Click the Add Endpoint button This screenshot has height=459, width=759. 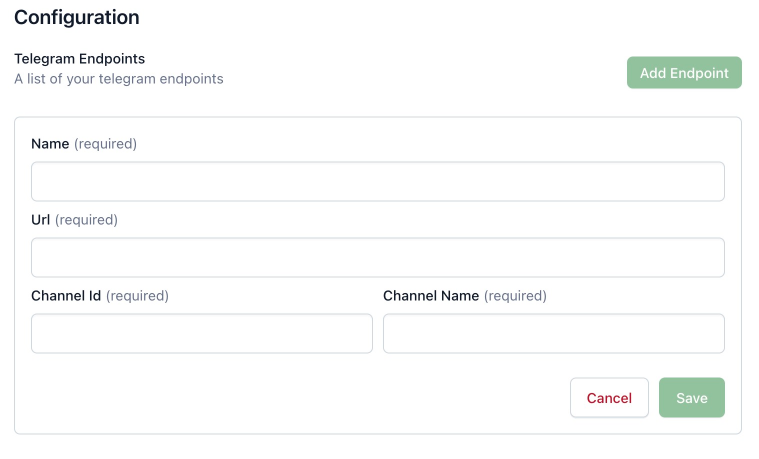[684, 73]
